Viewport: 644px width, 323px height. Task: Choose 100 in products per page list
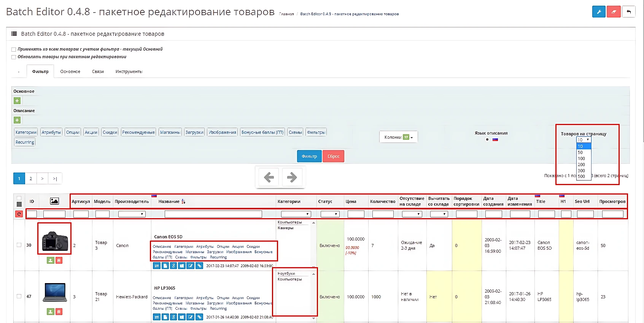tap(584, 158)
